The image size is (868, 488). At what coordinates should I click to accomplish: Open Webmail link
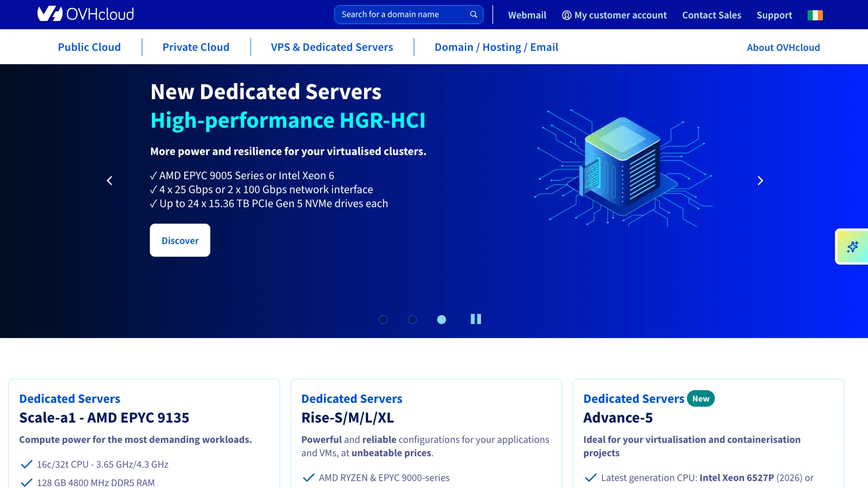click(x=527, y=15)
